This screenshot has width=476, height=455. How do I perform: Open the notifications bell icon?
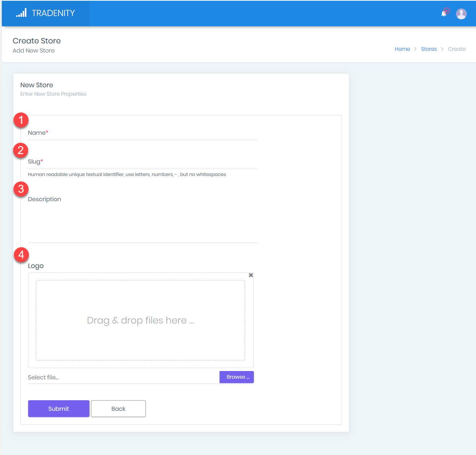click(444, 14)
